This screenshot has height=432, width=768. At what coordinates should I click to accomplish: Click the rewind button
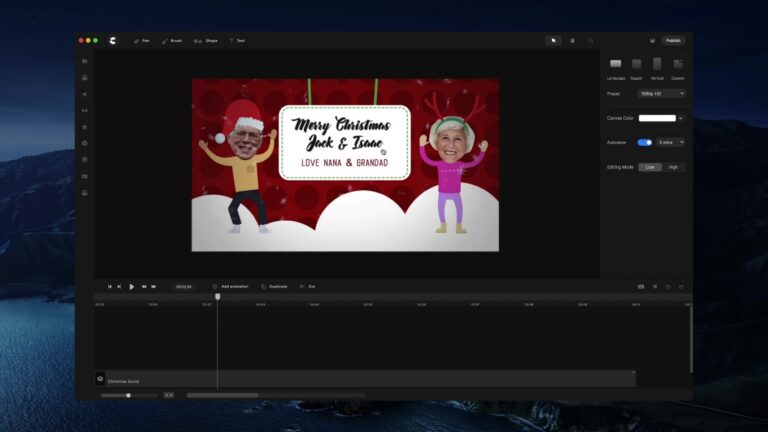[144, 287]
